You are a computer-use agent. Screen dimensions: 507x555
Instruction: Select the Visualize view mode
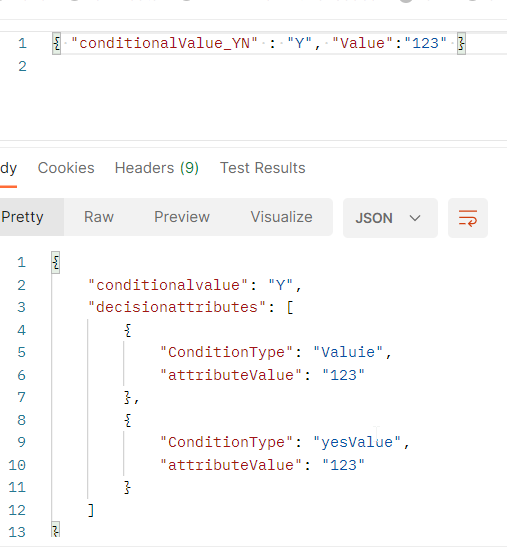tap(281, 217)
